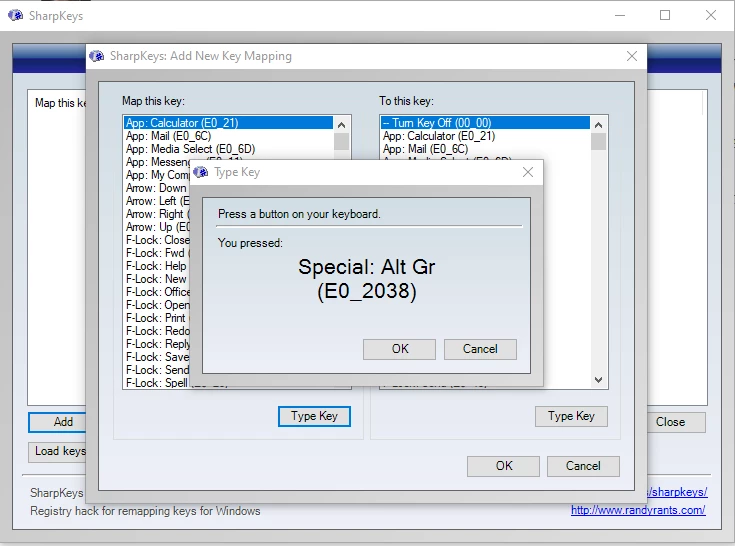Click Load keys button in main window
This screenshot has width=735, height=546.
[x=57, y=452]
